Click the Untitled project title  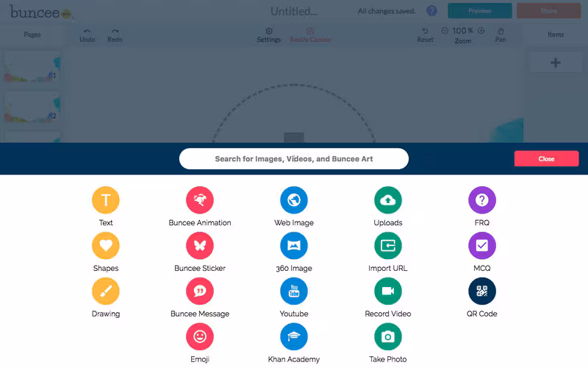coord(294,12)
